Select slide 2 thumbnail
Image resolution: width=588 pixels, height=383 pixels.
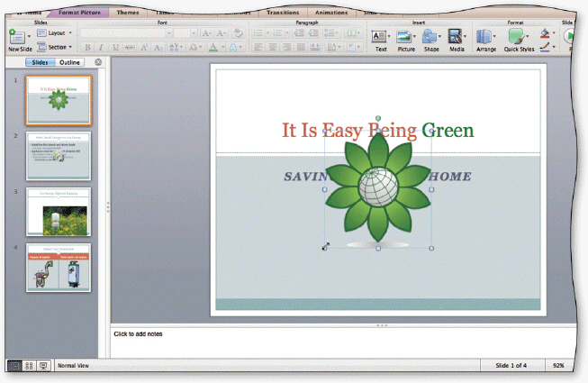59,156
